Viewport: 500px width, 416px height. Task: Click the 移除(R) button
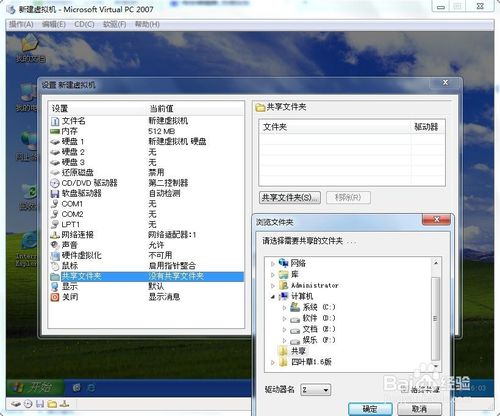[348, 197]
